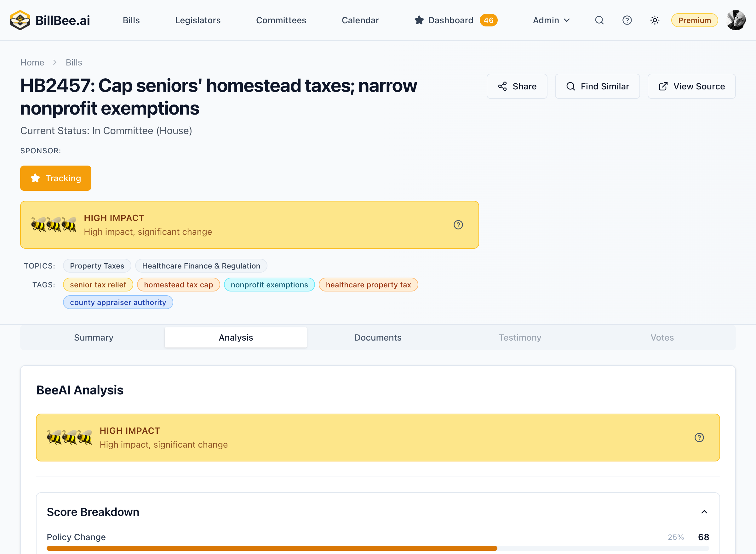
Task: Collapse the Score Breakdown section
Action: 704,512
